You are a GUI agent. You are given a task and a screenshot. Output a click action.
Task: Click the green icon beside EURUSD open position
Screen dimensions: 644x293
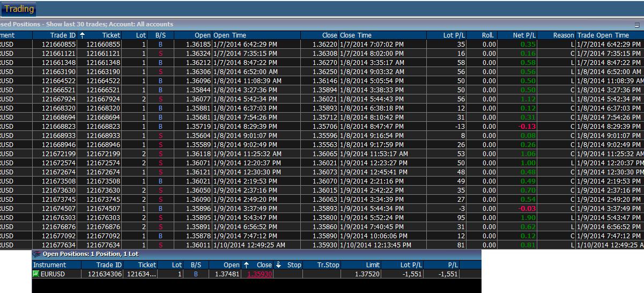pyautogui.click(x=36, y=274)
